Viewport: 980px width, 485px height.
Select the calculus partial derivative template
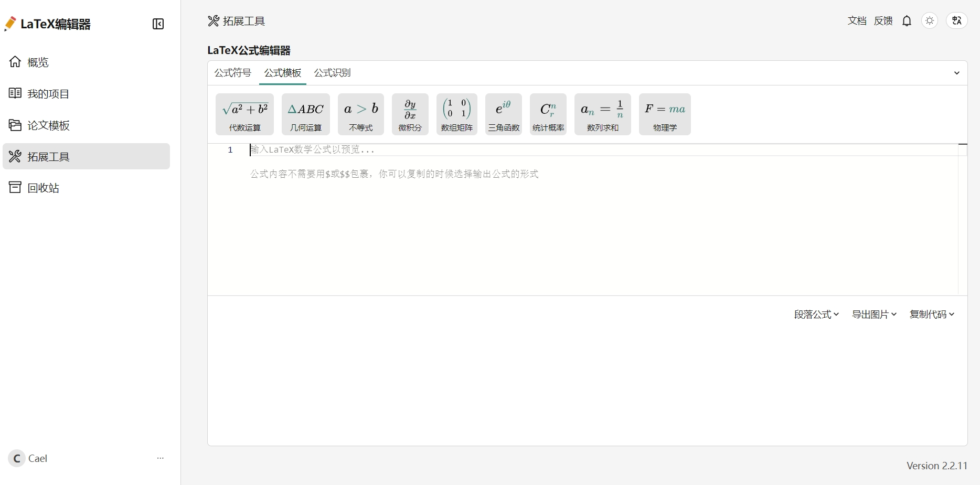(x=410, y=114)
